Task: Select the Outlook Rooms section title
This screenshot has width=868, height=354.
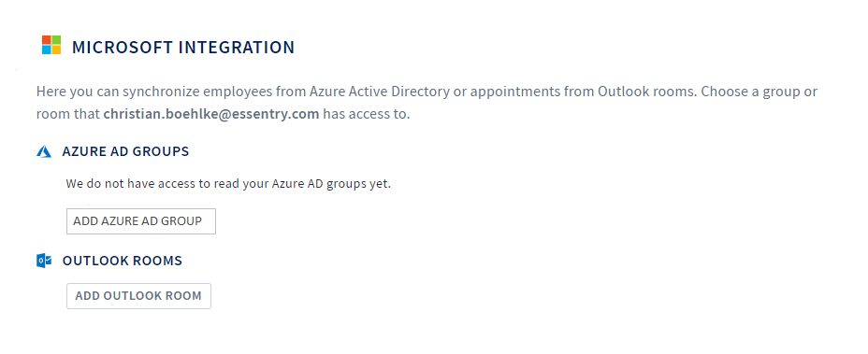Action: [x=123, y=261]
